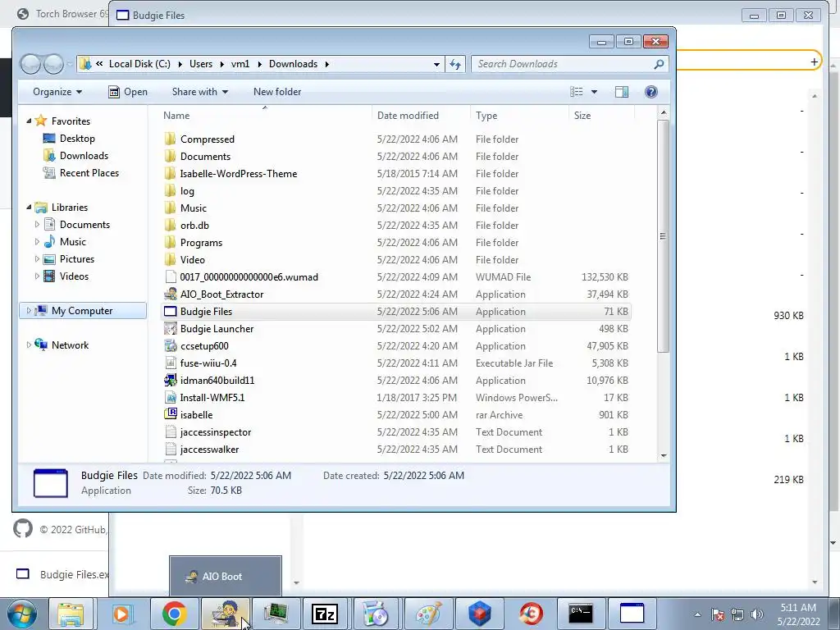Click the Users breadcrumb segment
This screenshot has width=840, height=630.
point(201,64)
